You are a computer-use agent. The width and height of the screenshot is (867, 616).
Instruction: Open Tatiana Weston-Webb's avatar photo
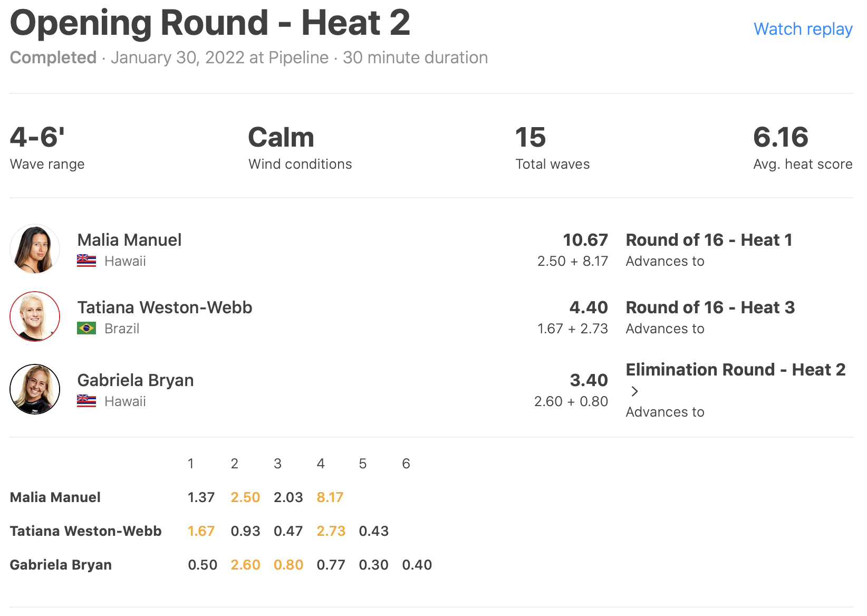tap(35, 316)
